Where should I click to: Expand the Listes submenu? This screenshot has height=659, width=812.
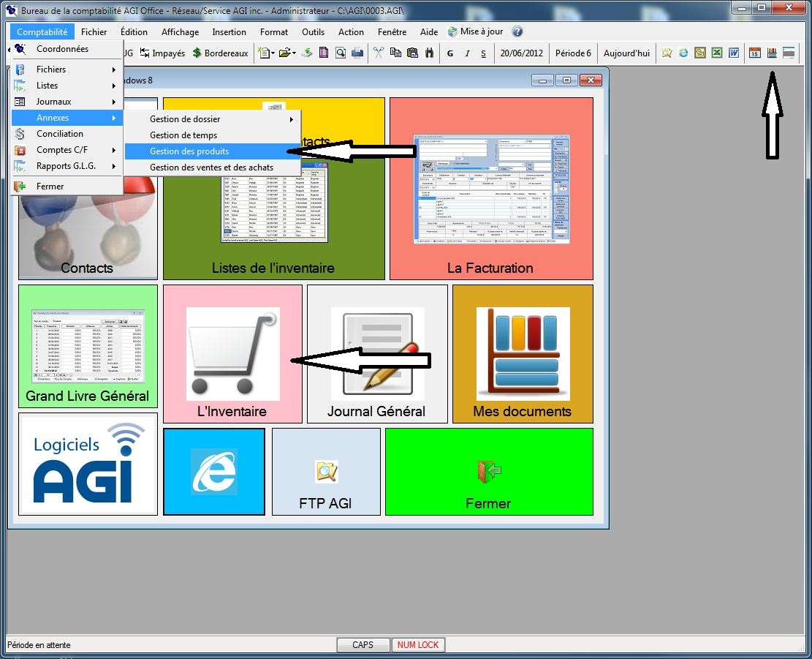pos(67,86)
